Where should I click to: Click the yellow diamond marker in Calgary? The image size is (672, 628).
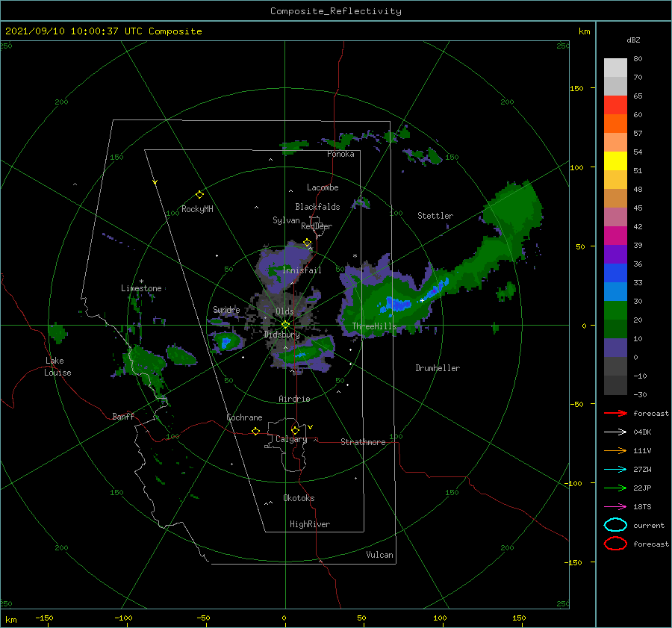coord(295,430)
